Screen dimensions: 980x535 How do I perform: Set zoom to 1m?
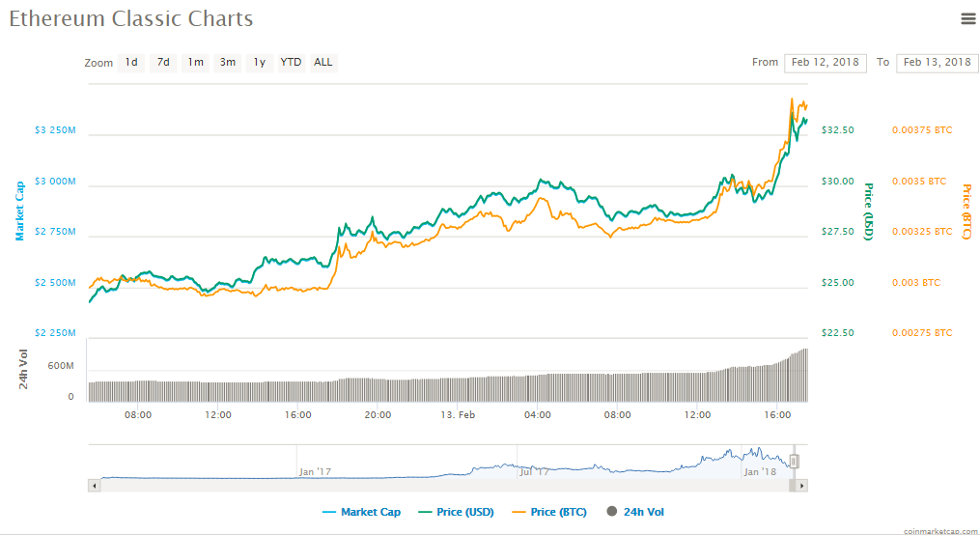pyautogui.click(x=196, y=63)
